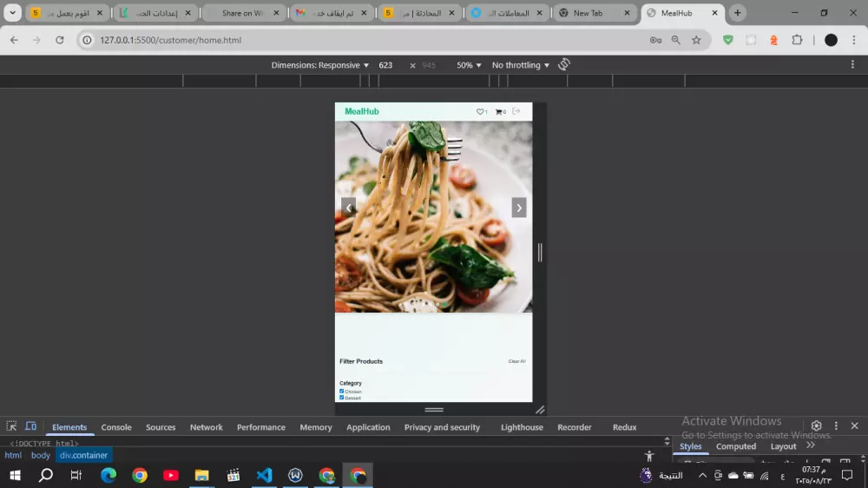Open the Extensions puzzle icon

click(x=797, y=40)
